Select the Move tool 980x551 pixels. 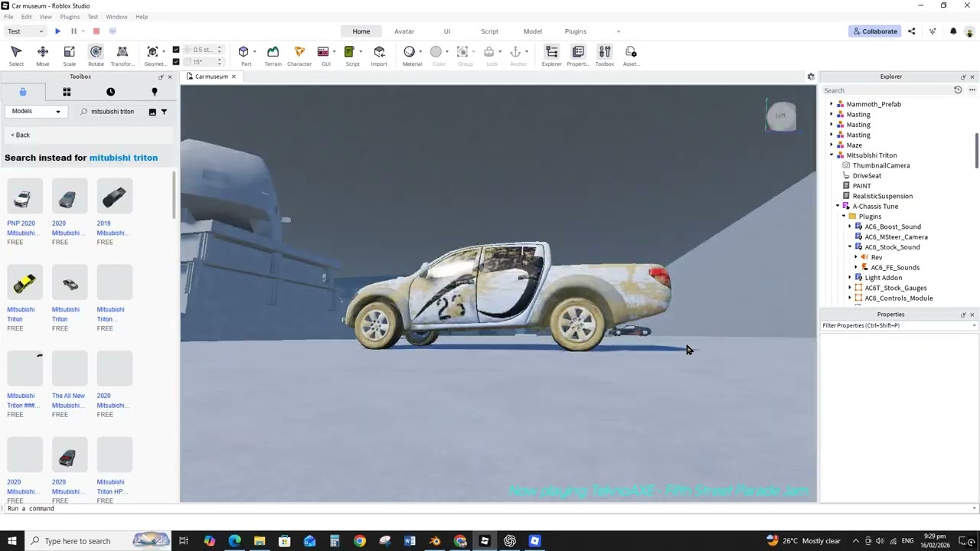[42, 55]
